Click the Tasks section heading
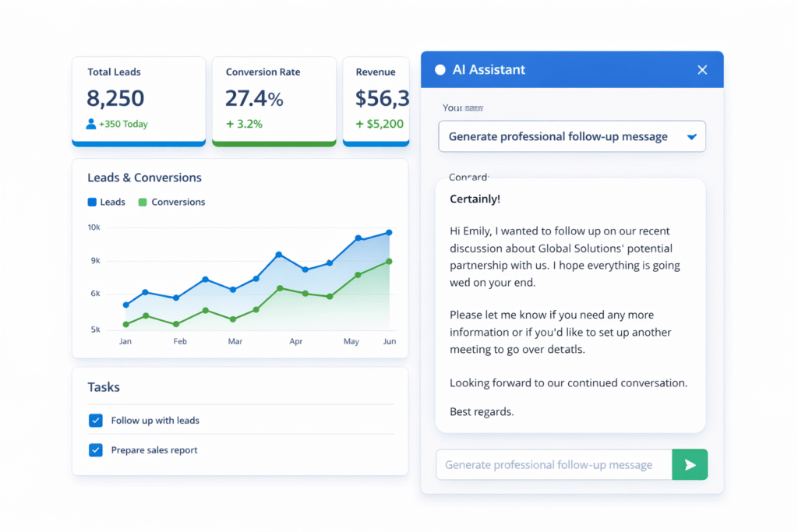 104,387
